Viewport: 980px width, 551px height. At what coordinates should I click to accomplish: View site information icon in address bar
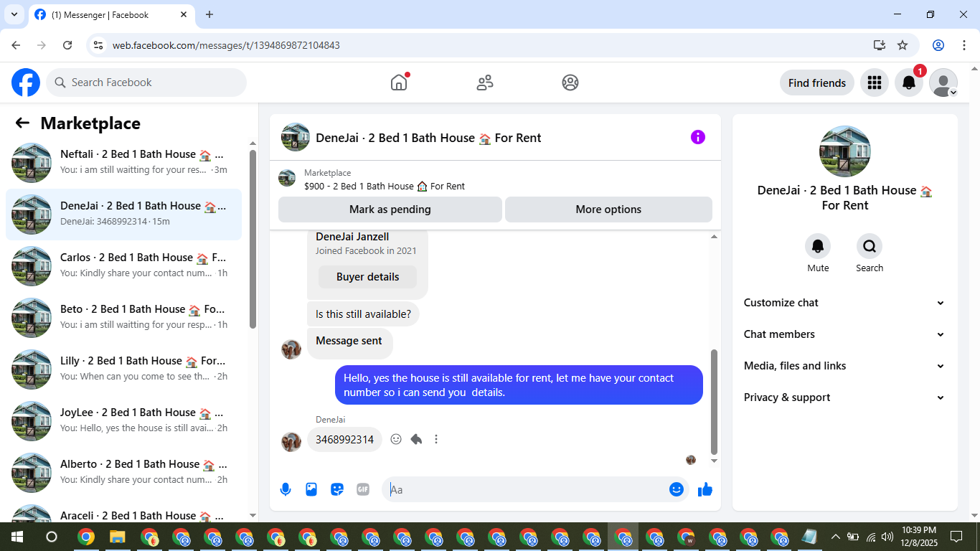pos(99,45)
